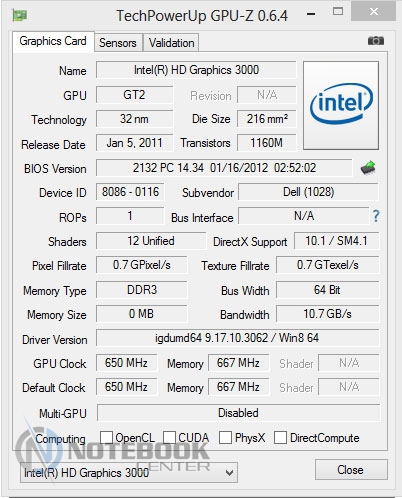Click the Device ID field
This screenshot has width=402, height=498.
click(130, 192)
